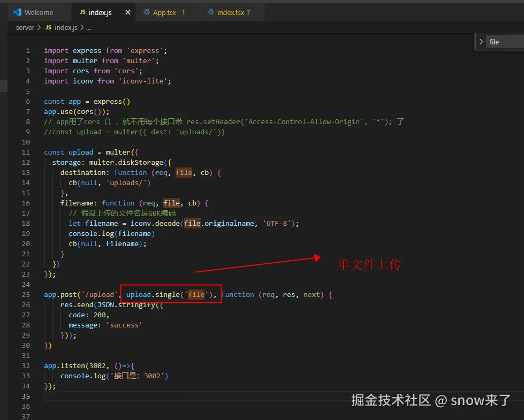Click the VS Code icon on Welcome tab
The height and width of the screenshot is (420, 524).
click(x=17, y=12)
